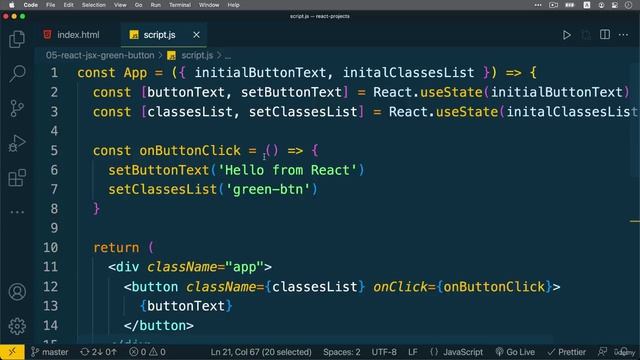The width and height of the screenshot is (640, 360).
Task: Click the overview ruler marker in scrollbar
Action: 635,221
